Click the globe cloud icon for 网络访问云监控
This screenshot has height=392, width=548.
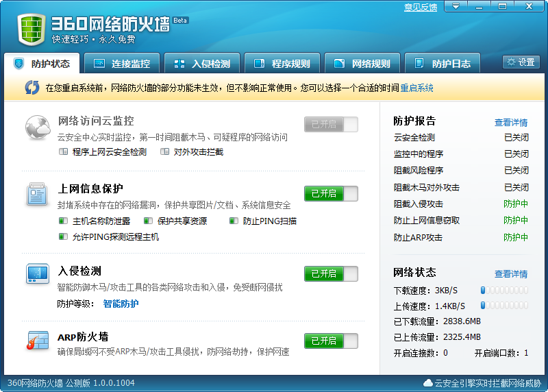tap(38, 127)
